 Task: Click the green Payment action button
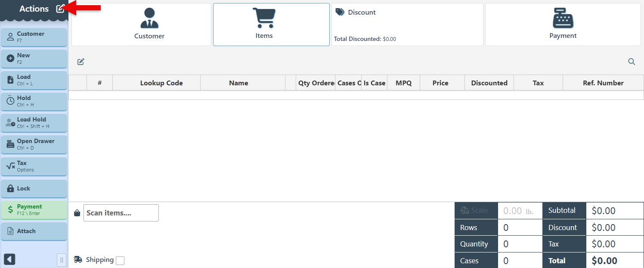tap(34, 210)
